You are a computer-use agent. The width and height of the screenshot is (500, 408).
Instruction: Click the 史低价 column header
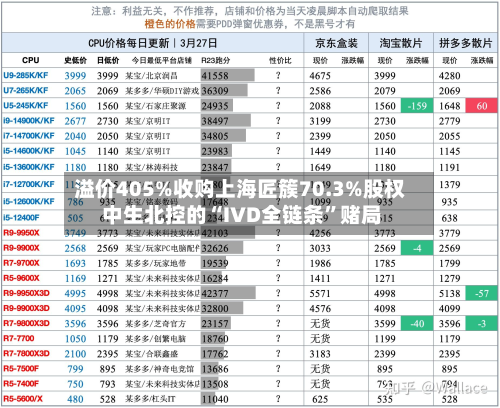(x=75, y=60)
